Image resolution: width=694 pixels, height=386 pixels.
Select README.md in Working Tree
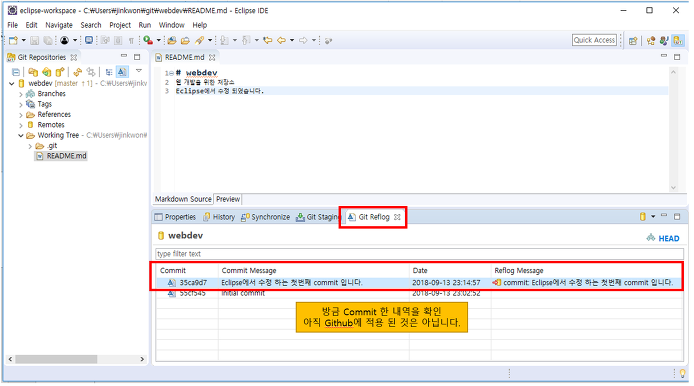[61, 156]
